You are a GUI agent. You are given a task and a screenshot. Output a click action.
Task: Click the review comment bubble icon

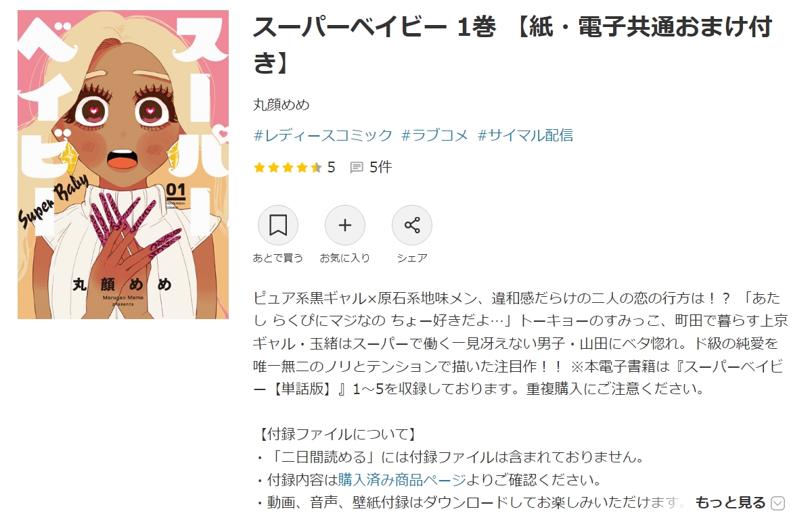(x=357, y=168)
